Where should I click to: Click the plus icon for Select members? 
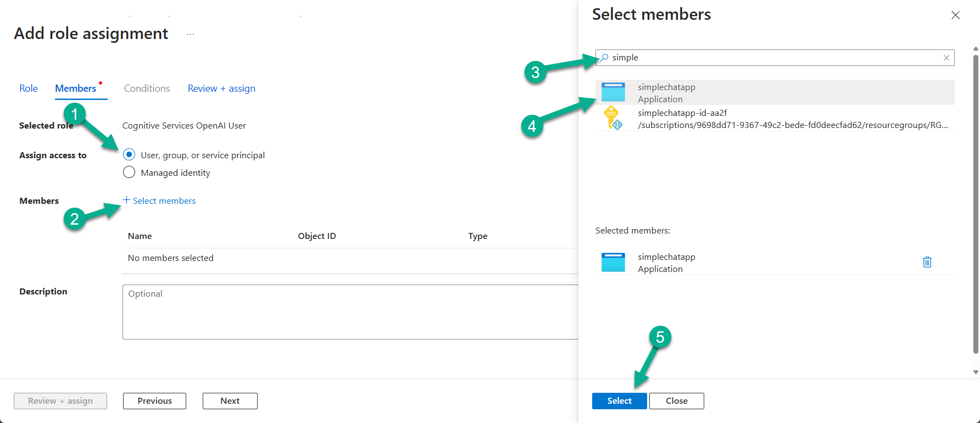[x=126, y=200]
